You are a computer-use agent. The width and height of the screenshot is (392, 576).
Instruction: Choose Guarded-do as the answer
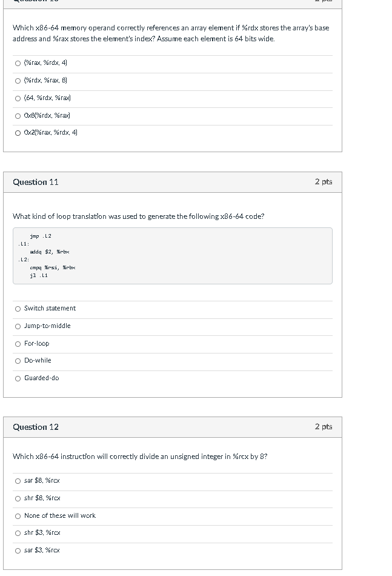pos(18,378)
